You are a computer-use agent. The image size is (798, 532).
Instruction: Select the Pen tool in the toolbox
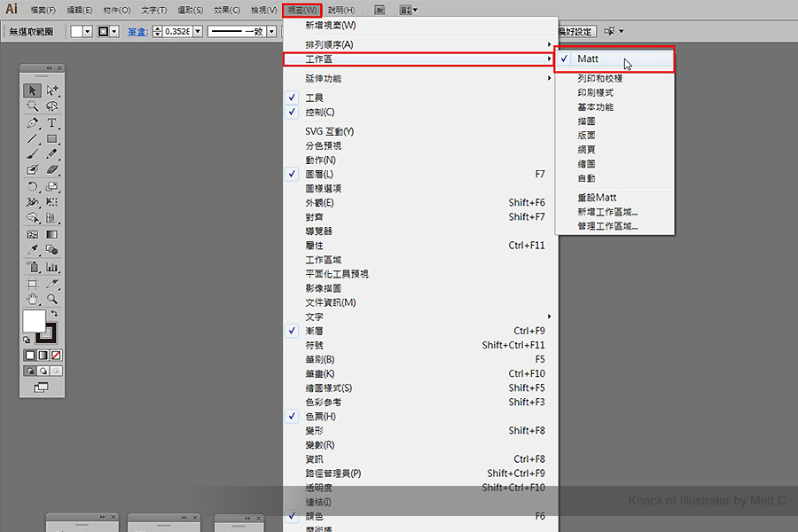tap(32, 122)
